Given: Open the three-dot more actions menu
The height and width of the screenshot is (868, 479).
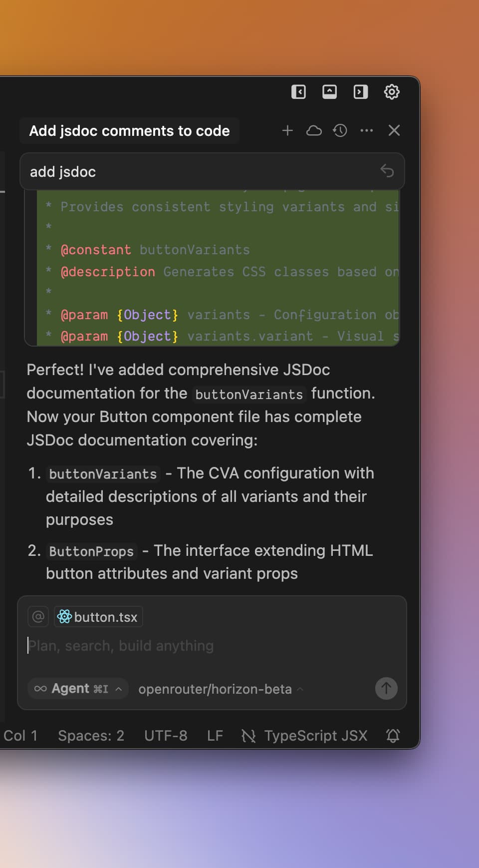Looking at the screenshot, I should [367, 131].
